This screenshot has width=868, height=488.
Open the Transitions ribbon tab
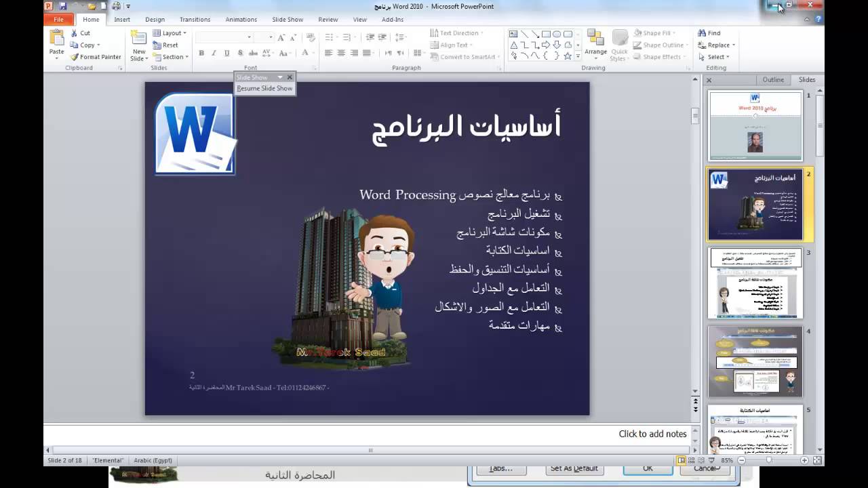coord(195,20)
